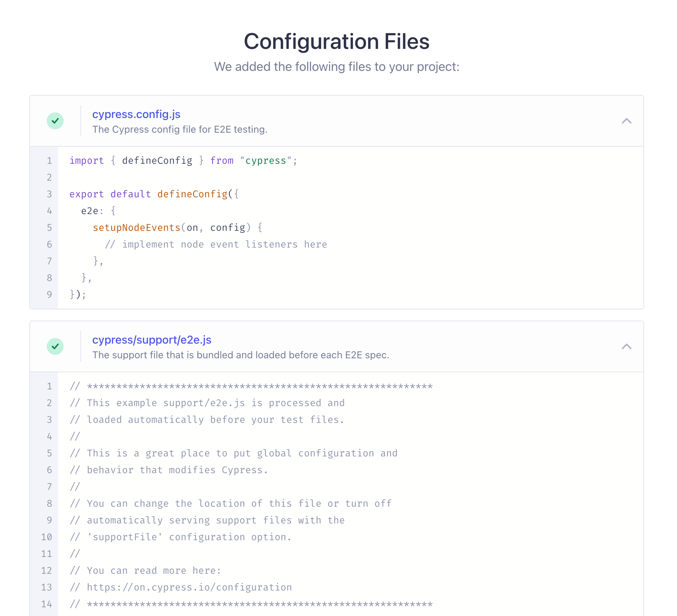
Task: Click the upward chevron on the second file card
Action: tap(627, 346)
